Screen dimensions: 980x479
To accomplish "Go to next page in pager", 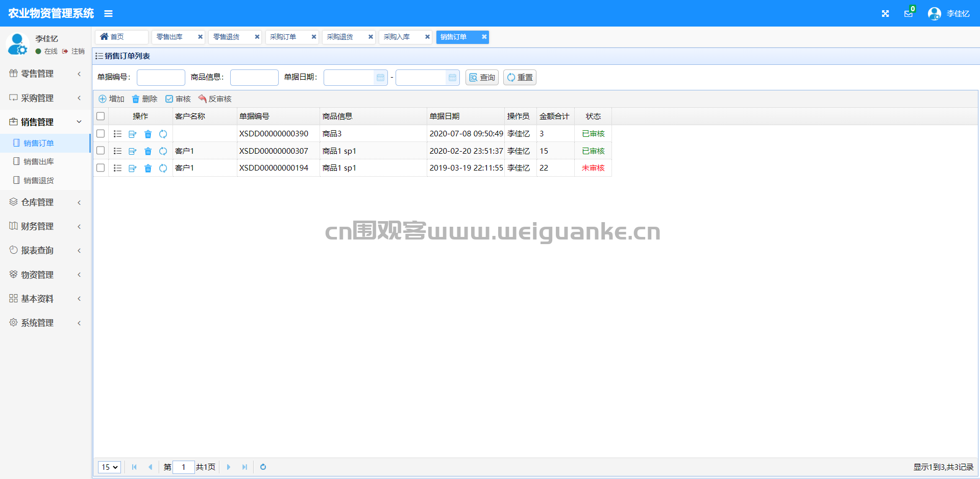I will coord(228,467).
